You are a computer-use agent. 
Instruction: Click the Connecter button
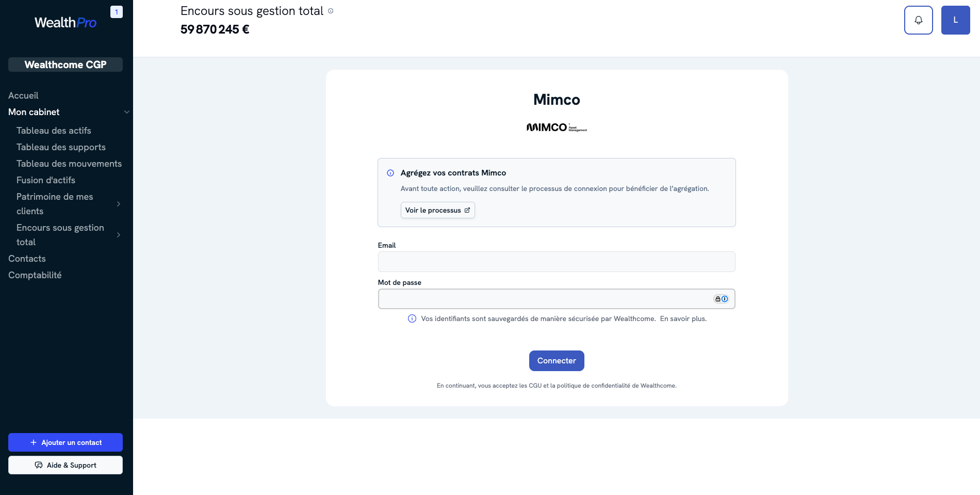557,361
